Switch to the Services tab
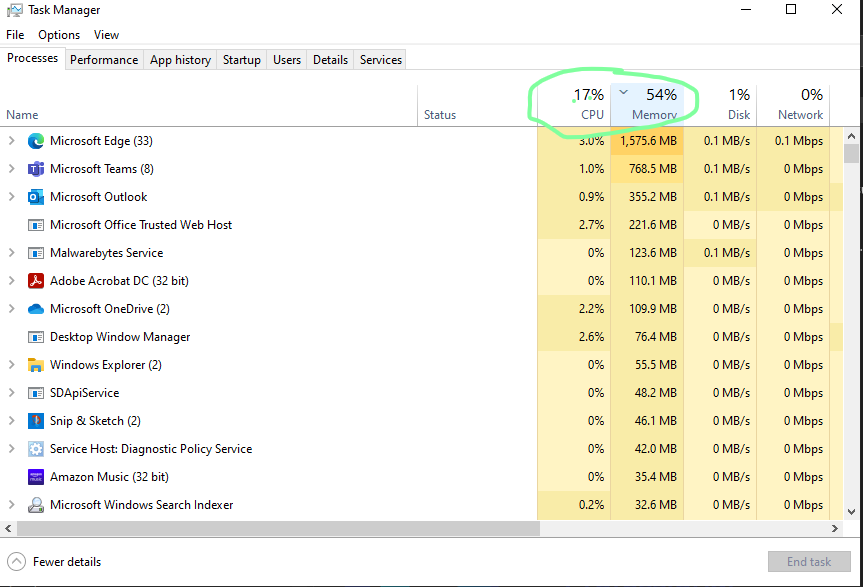Screen dimensions: 863x587 click(381, 60)
